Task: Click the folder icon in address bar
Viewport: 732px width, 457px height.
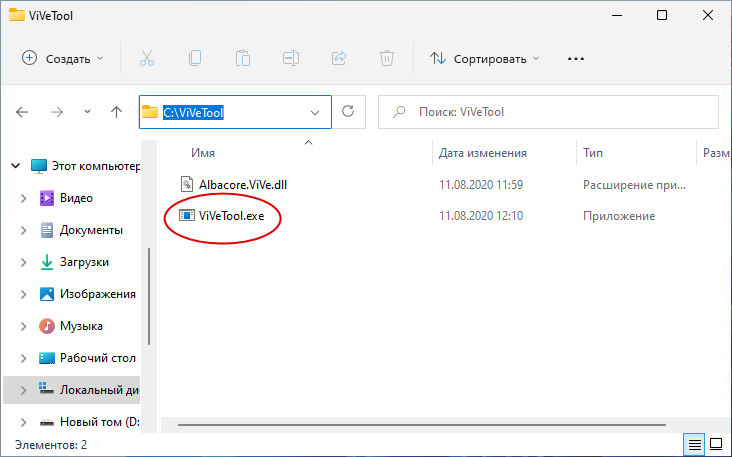Action: 150,112
